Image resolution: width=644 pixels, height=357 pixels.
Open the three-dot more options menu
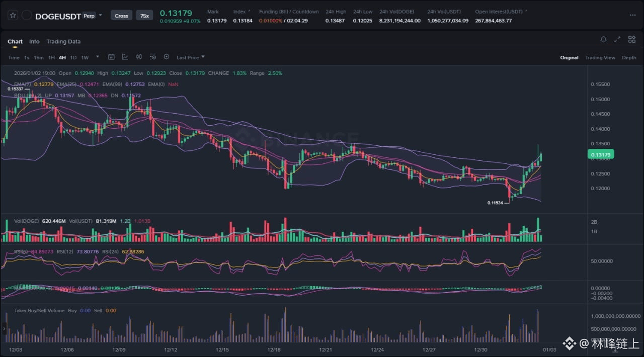point(632,15)
